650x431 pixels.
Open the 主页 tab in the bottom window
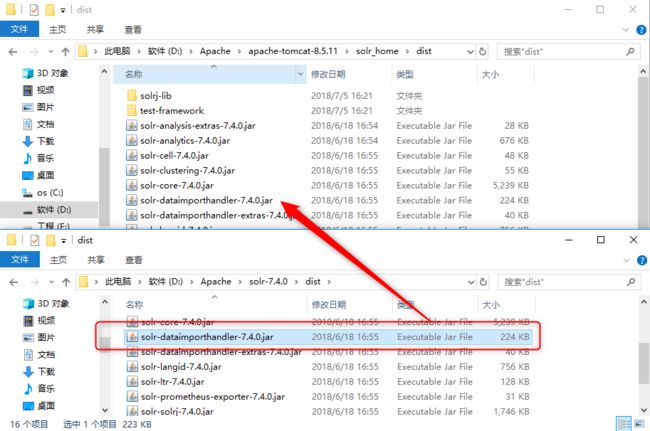tap(58, 260)
